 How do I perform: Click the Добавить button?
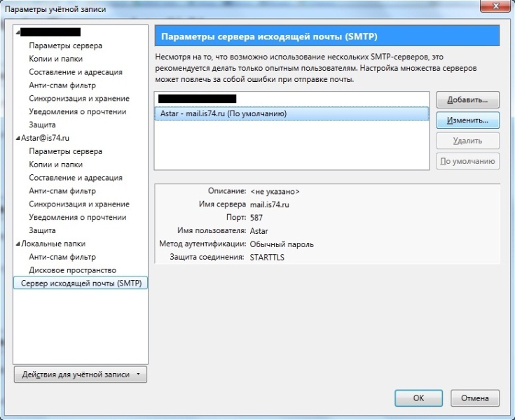(x=467, y=99)
